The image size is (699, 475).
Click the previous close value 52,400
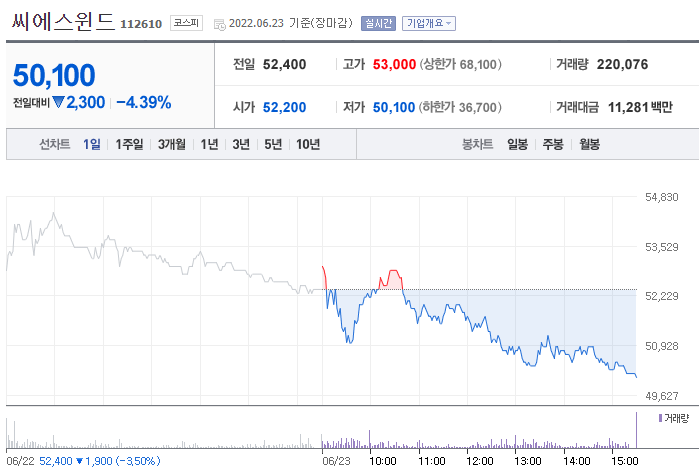pos(284,65)
